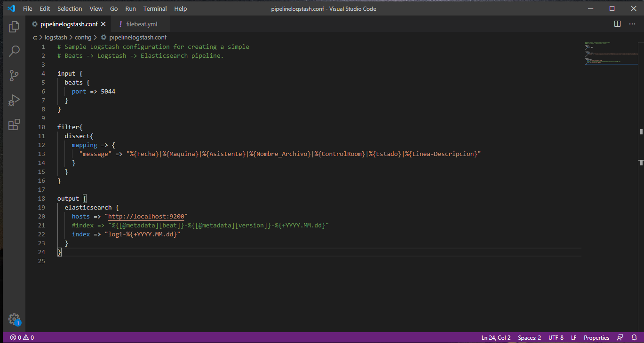Change the LF end-of-line sequence
The image size is (644, 343).
573,337
